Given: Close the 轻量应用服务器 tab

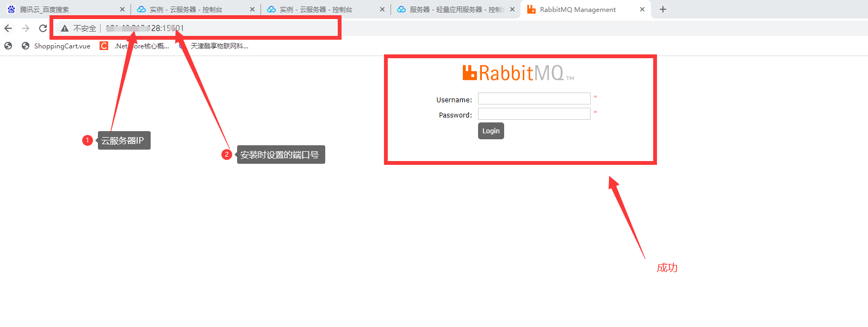Looking at the screenshot, I should point(512,9).
